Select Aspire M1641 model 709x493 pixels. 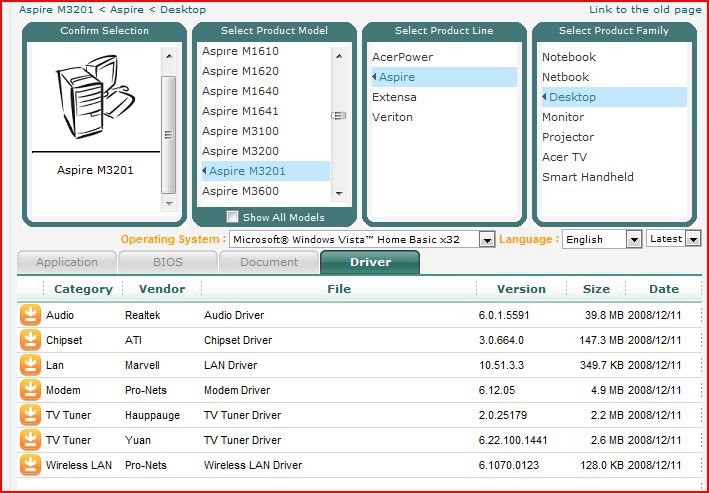[240, 111]
